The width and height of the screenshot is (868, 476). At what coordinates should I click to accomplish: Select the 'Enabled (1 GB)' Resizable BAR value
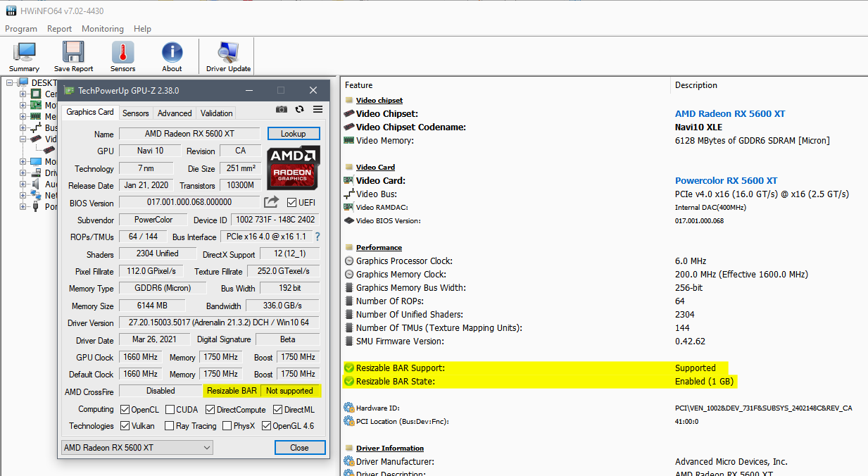(705, 381)
